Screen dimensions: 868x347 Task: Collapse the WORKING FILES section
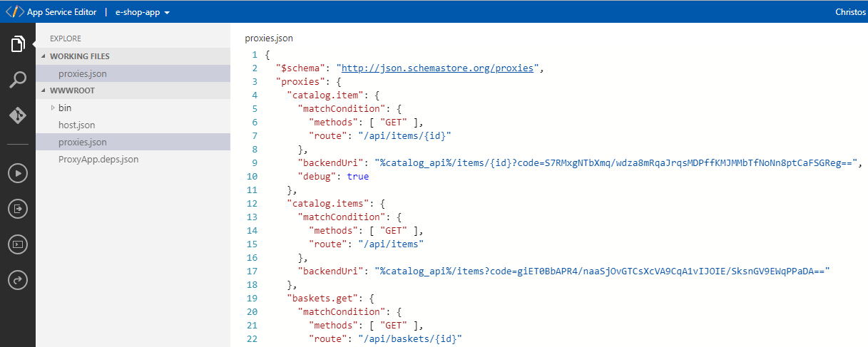coord(79,56)
